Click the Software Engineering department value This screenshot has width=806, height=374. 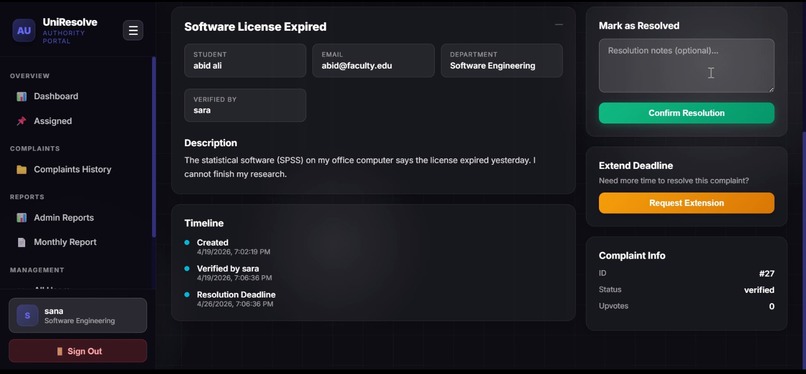point(492,66)
